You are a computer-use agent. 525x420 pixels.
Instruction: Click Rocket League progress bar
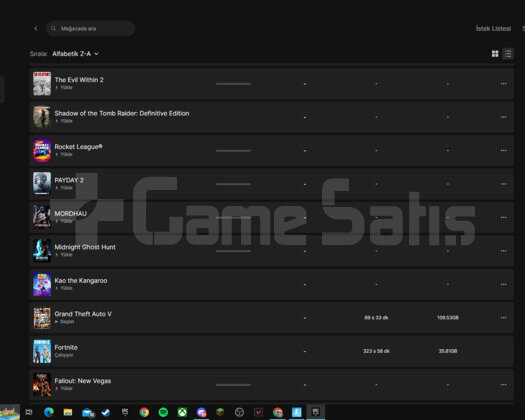point(233,151)
